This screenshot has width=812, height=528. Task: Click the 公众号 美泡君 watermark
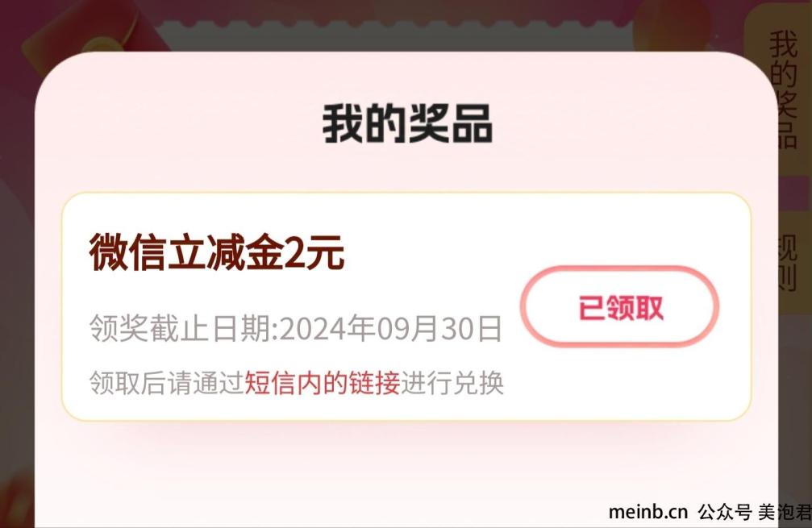(x=755, y=512)
